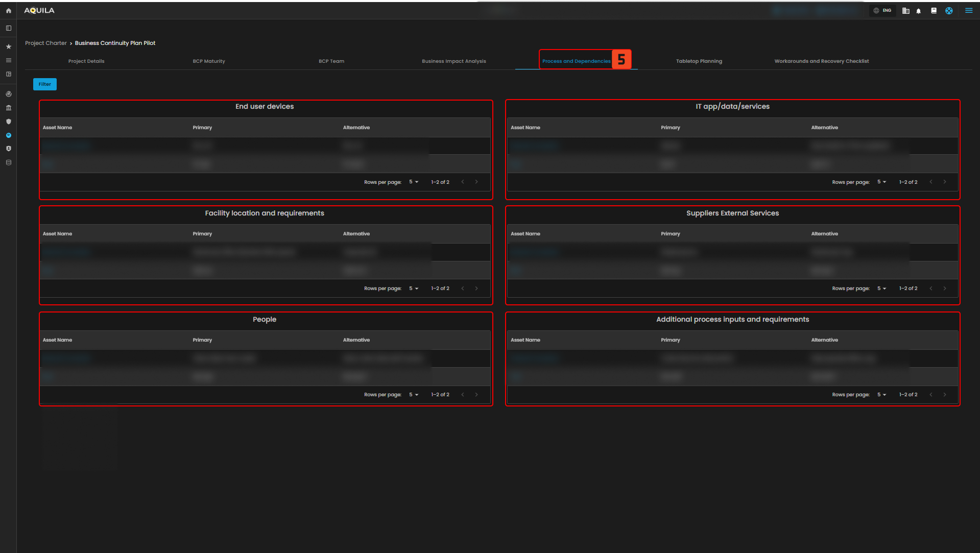The image size is (980, 553).
Task: Click the bank building sidebar icon
Action: point(9,108)
